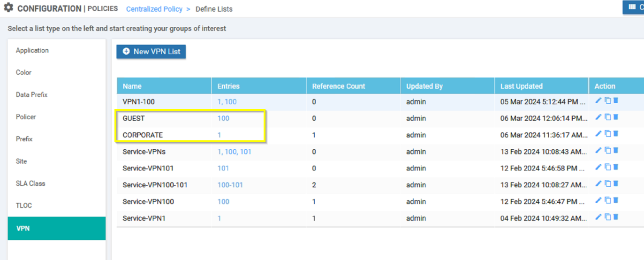Edit the CORPORATE VPN list

(598, 134)
